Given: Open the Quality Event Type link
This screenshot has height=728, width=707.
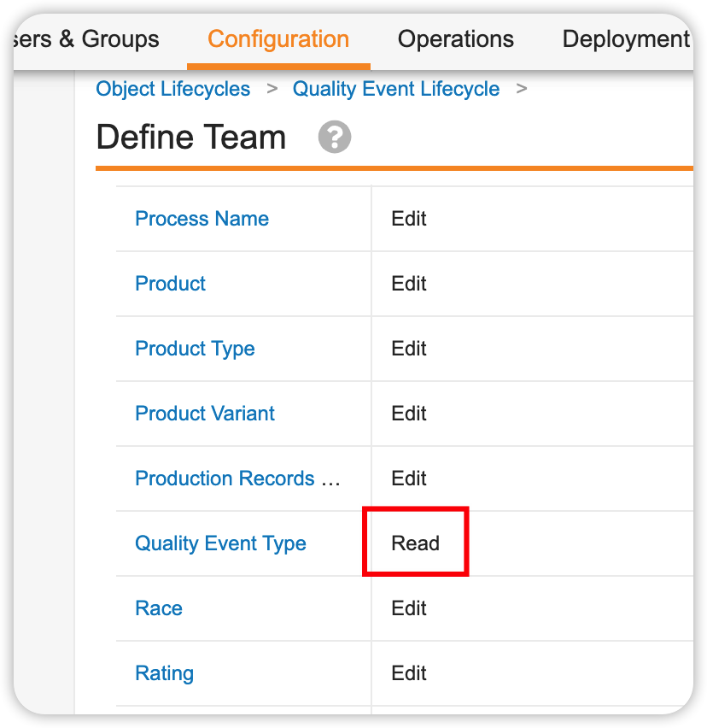Looking at the screenshot, I should pyautogui.click(x=220, y=543).
